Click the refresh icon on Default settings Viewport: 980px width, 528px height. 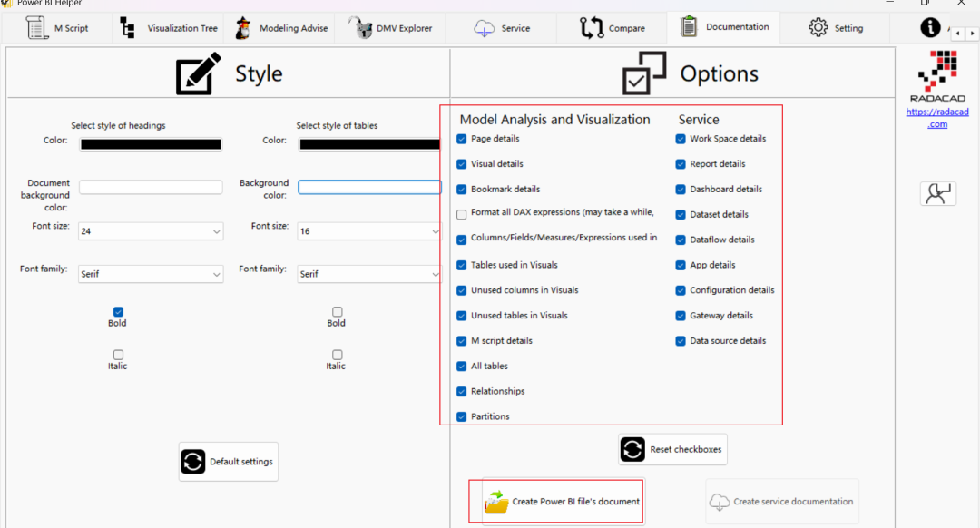click(193, 462)
